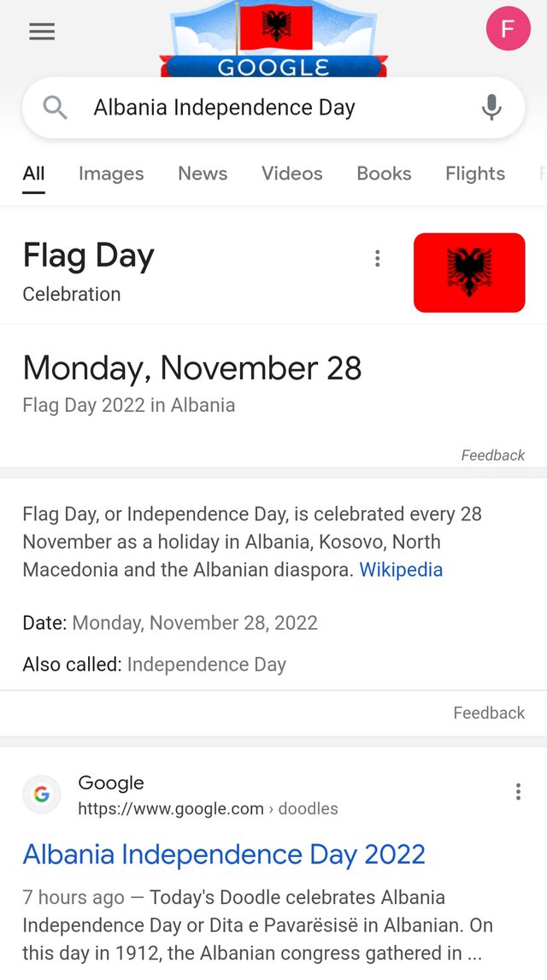The height and width of the screenshot is (980, 547).
Task: Tap the Albanian flag thumbnail image
Action: click(x=469, y=273)
